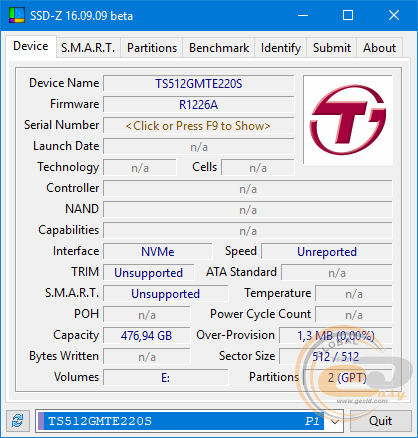Image resolution: width=418 pixels, height=438 pixels.
Task: Click the Capabilities n/a field
Action: (248, 231)
